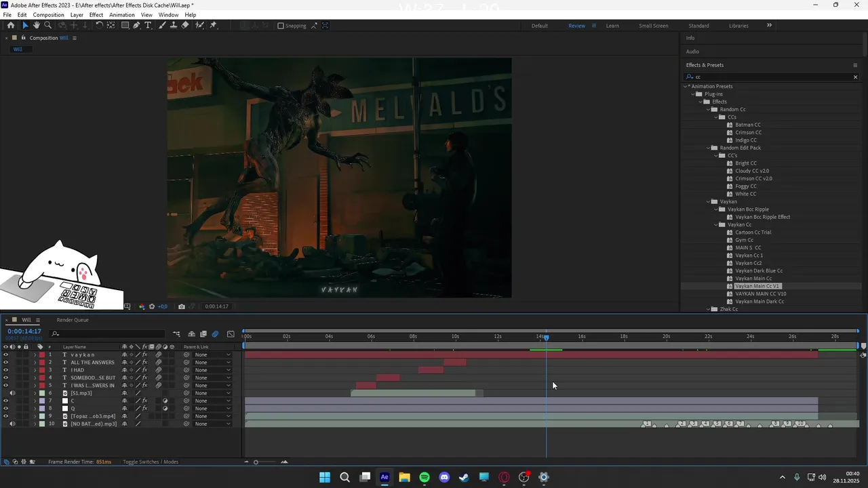
Task: Expand properties of layer 1 'v a y k a n'
Action: click(x=35, y=354)
